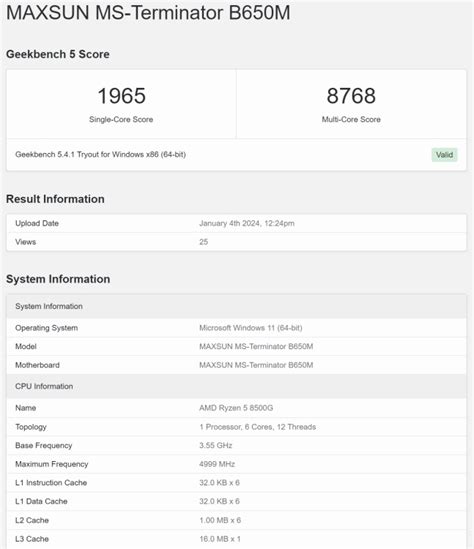
Task: Click the CPU Information table header
Action: pyautogui.click(x=237, y=386)
